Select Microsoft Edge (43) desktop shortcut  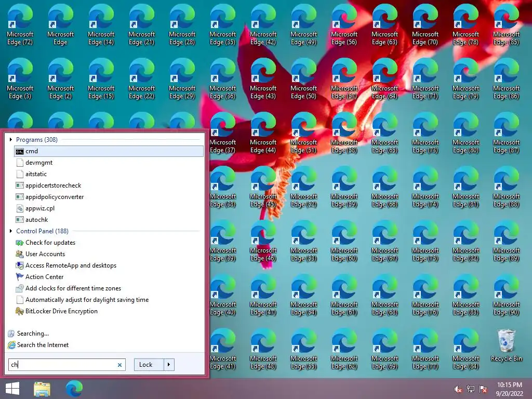[263, 79]
